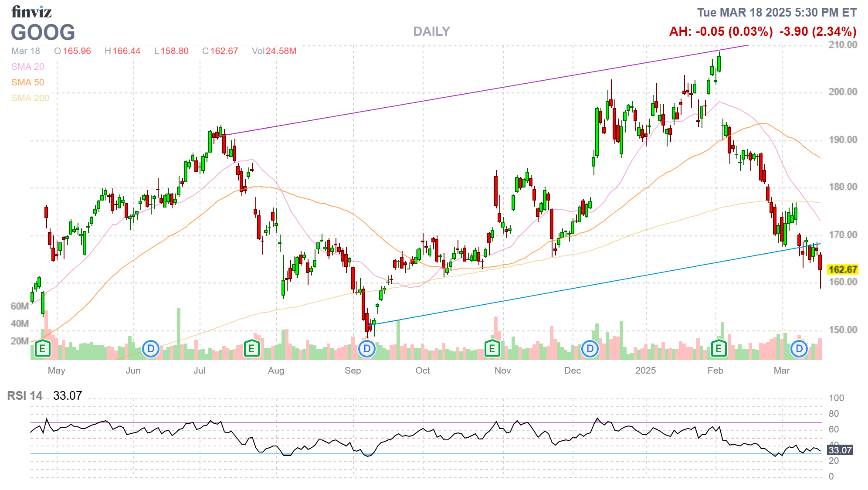Click the dividend D marker near June
Viewport: 868px width, 490px height.
(151, 349)
